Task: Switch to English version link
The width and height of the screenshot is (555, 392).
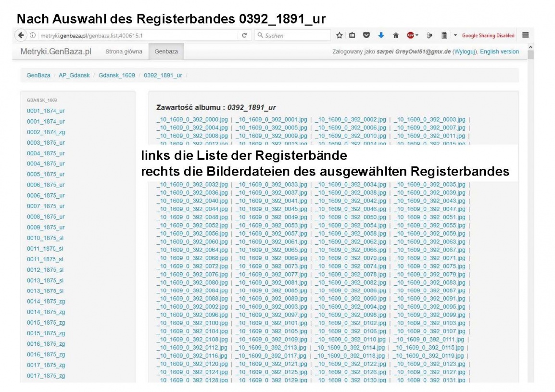Action: tap(499, 51)
